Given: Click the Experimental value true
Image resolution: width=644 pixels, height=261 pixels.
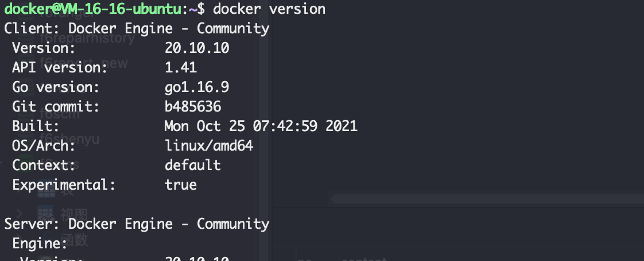Looking at the screenshot, I should [x=181, y=185].
